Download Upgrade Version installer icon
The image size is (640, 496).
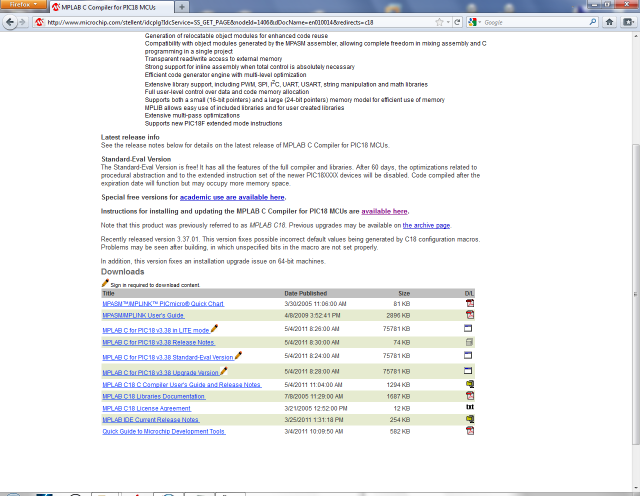pyautogui.click(x=468, y=371)
